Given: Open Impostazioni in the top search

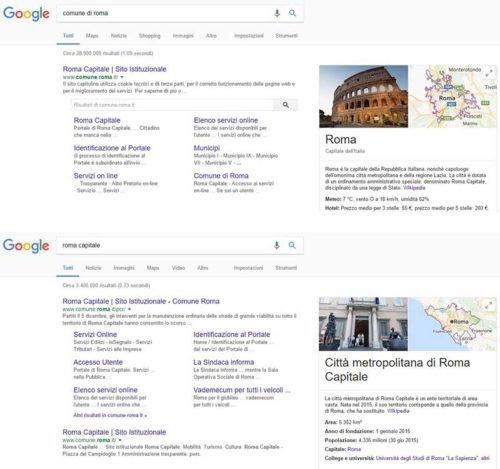Looking at the screenshot, I should point(249,36).
